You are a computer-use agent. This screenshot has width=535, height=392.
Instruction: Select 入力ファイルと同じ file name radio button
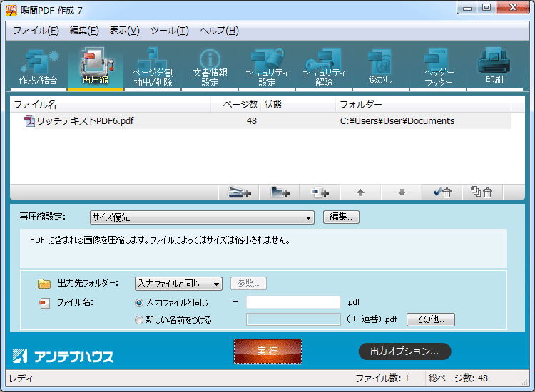click(x=140, y=303)
